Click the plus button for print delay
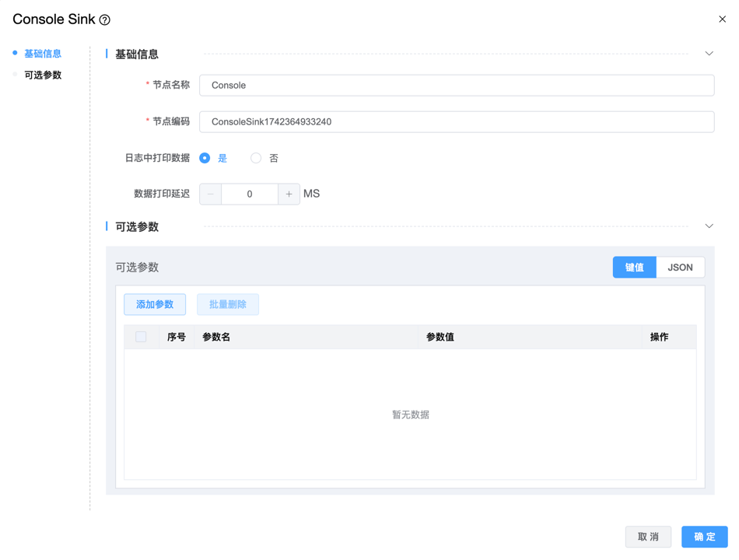The width and height of the screenshot is (739, 560). [x=289, y=194]
